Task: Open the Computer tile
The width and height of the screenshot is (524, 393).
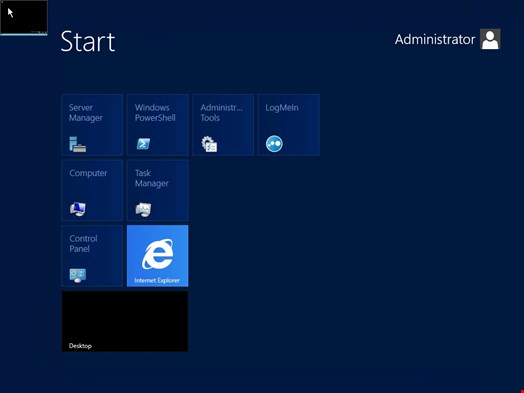Action: tap(92, 190)
